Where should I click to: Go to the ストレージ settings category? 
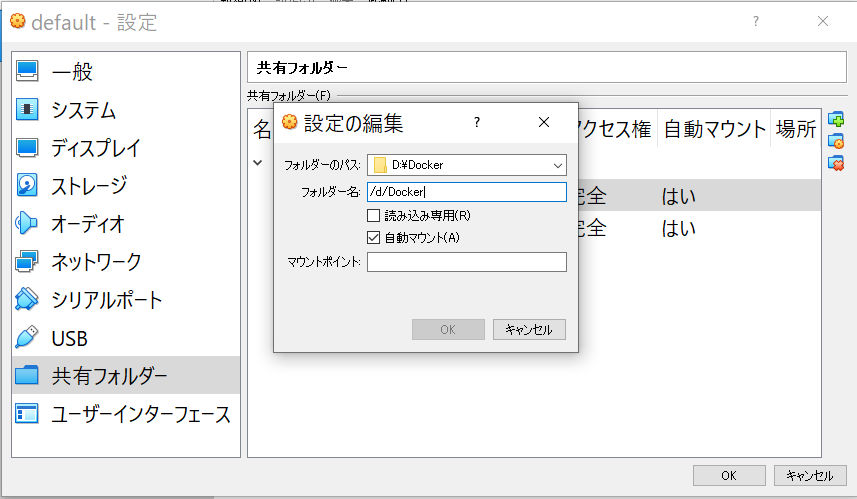pos(89,186)
